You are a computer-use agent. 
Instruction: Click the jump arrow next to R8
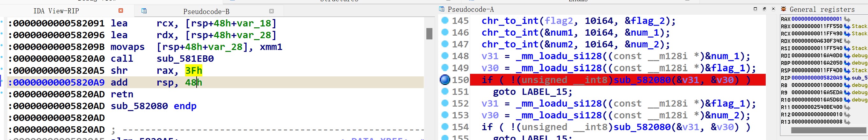click(847, 86)
